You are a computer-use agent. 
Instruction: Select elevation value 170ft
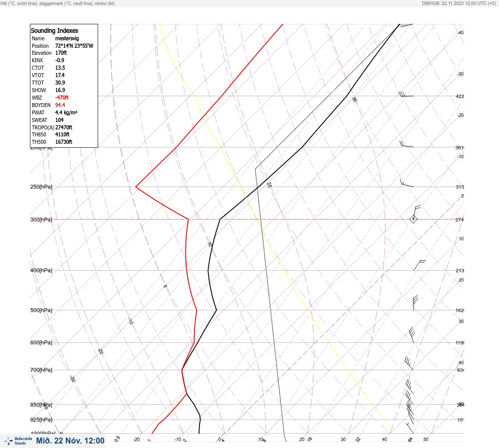[x=61, y=53]
